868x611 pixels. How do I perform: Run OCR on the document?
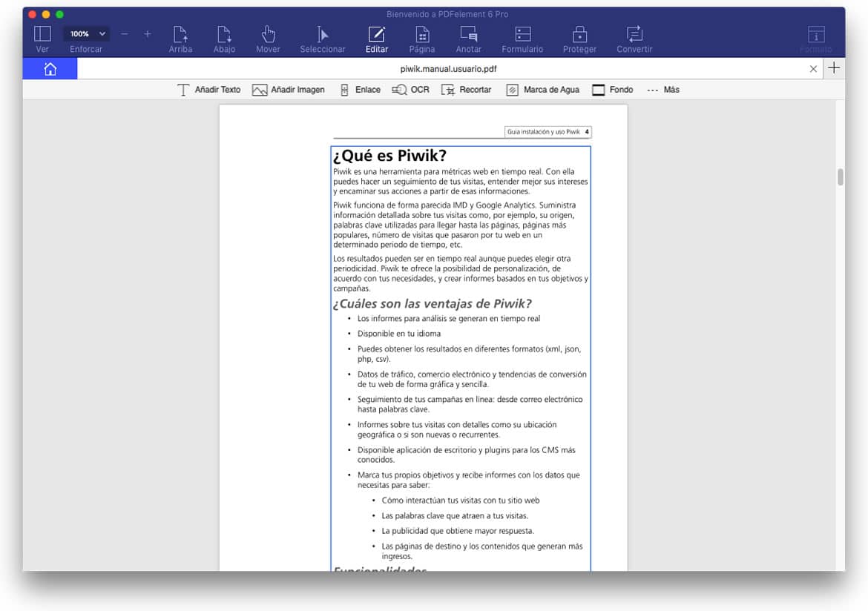point(410,90)
